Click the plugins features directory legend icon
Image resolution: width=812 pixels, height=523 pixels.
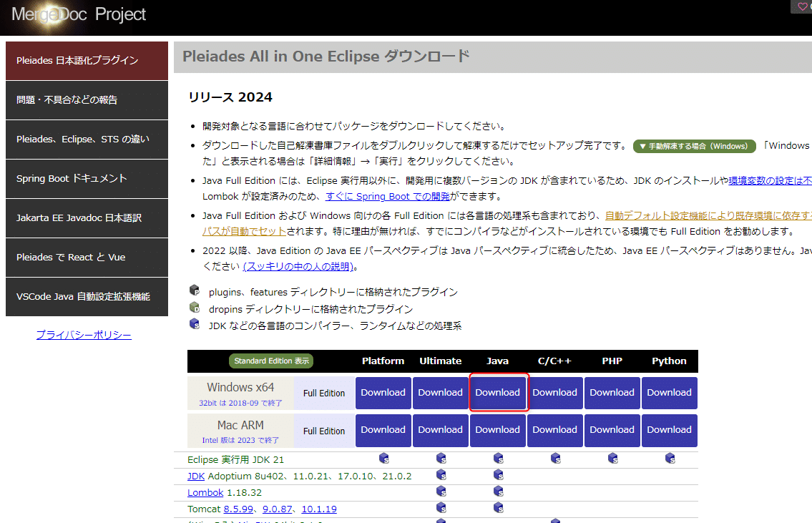pos(195,290)
